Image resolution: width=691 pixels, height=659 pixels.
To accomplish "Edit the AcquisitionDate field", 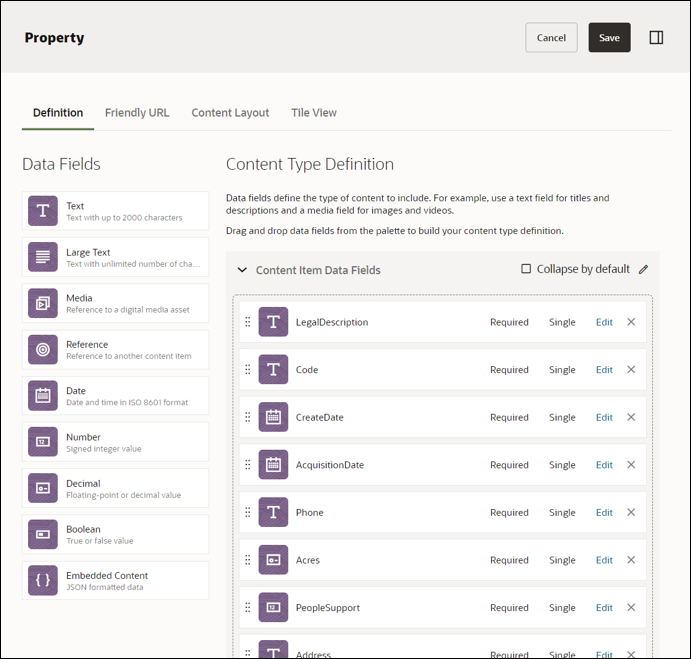I will coord(604,465).
